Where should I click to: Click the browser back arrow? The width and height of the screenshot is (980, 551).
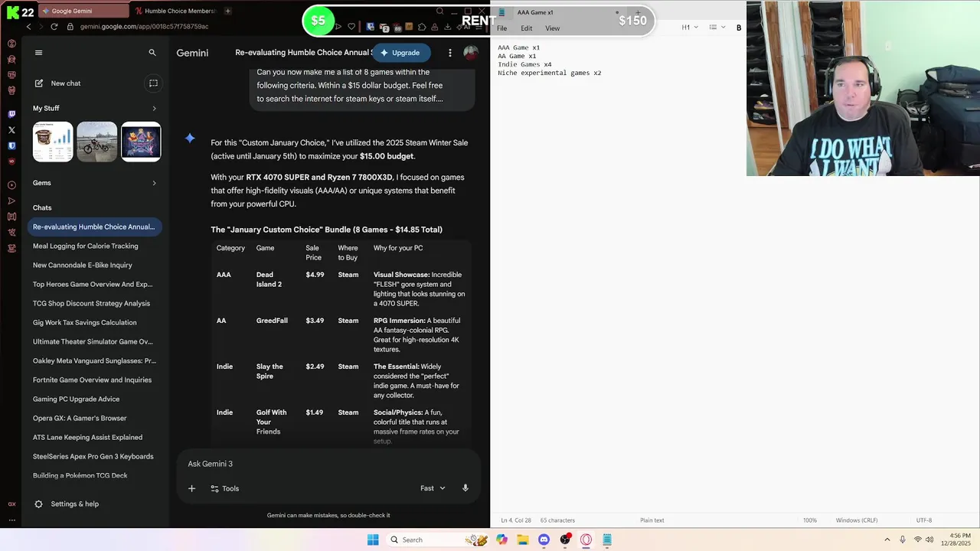point(28,26)
